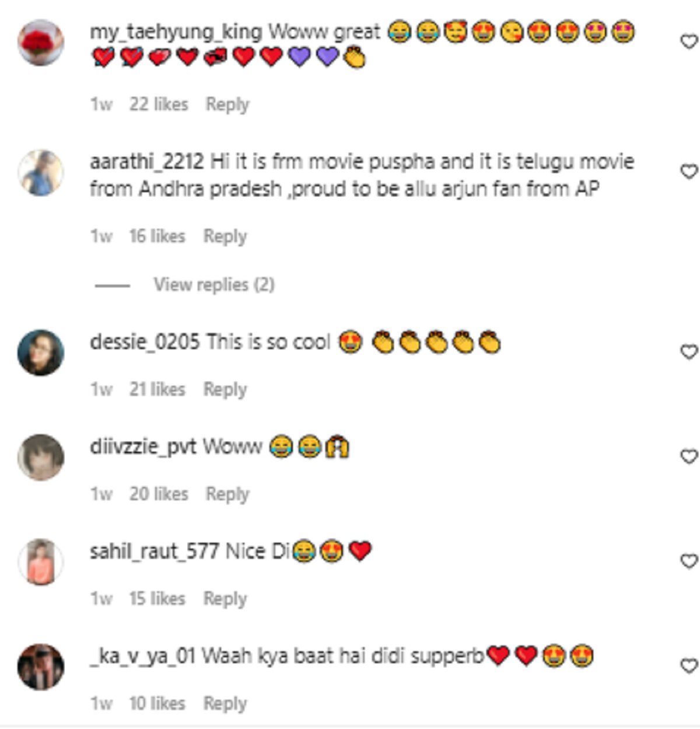View the 10 likes on _ka_v_ya_01's comment
This screenshot has width=700, height=729.
[x=157, y=704]
